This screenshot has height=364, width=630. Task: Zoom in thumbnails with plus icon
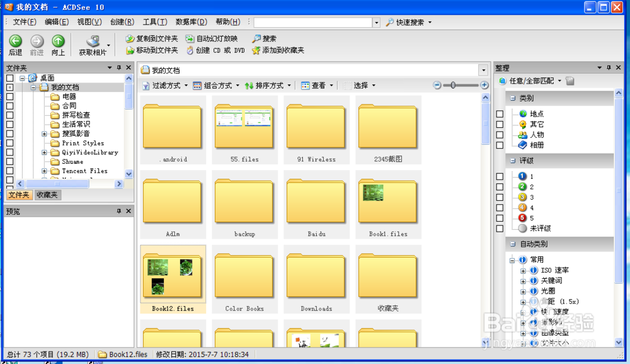484,85
